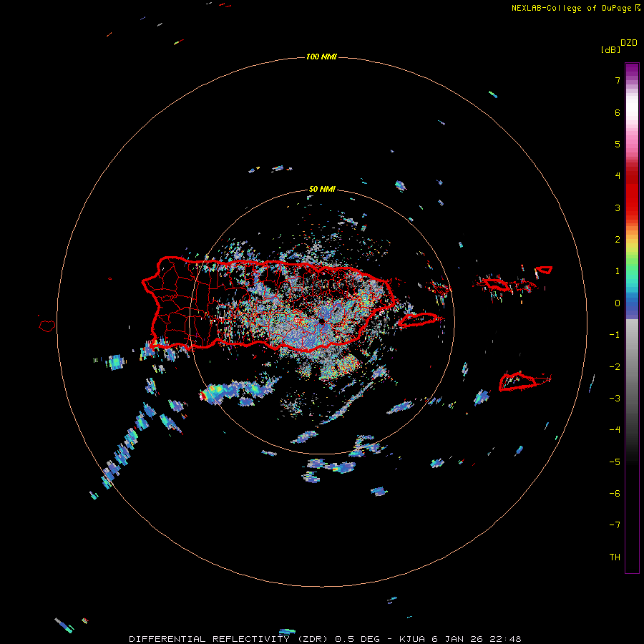This screenshot has height=644, width=644.
Task: Select the "-2" value on the dB scale
Action: pos(615,367)
